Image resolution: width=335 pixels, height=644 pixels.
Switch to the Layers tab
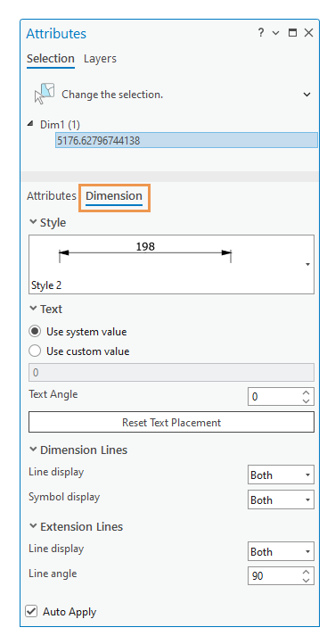[x=100, y=58]
